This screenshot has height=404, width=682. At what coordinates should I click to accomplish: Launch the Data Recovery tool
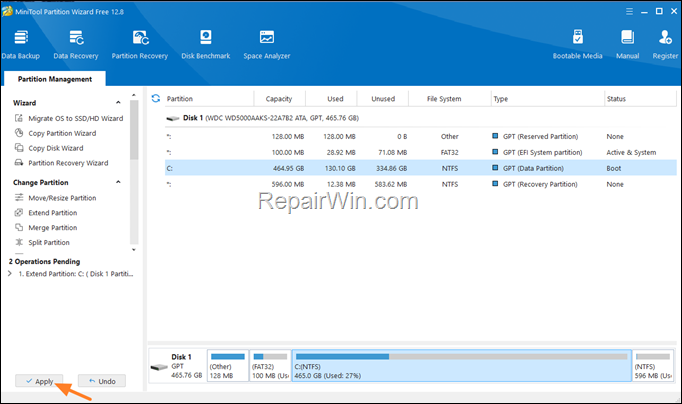pos(76,44)
